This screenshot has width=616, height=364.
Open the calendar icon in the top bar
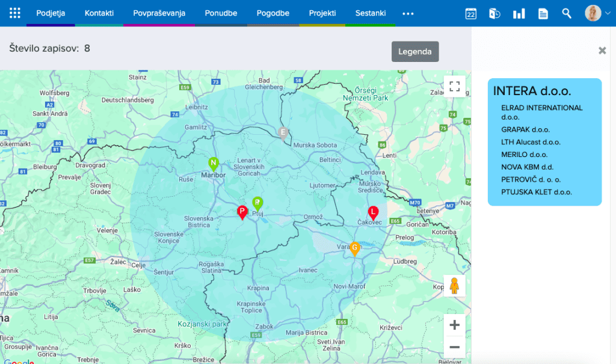(470, 13)
